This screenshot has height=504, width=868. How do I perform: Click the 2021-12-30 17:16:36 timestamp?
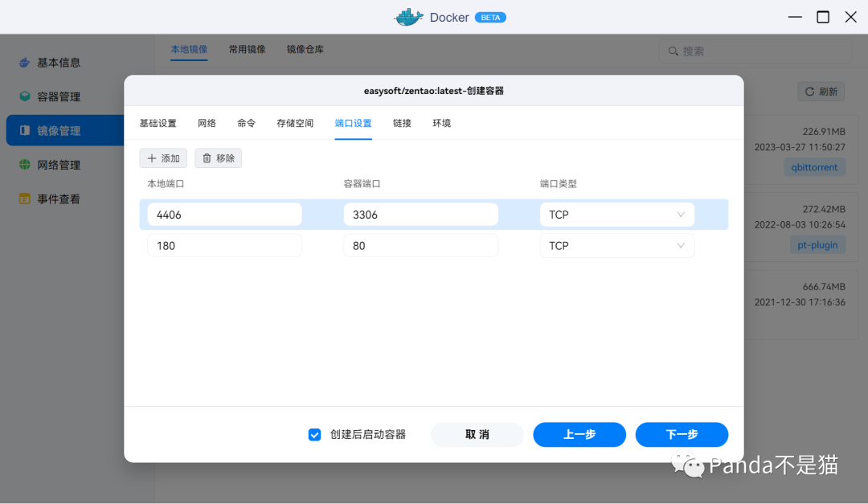click(x=800, y=302)
